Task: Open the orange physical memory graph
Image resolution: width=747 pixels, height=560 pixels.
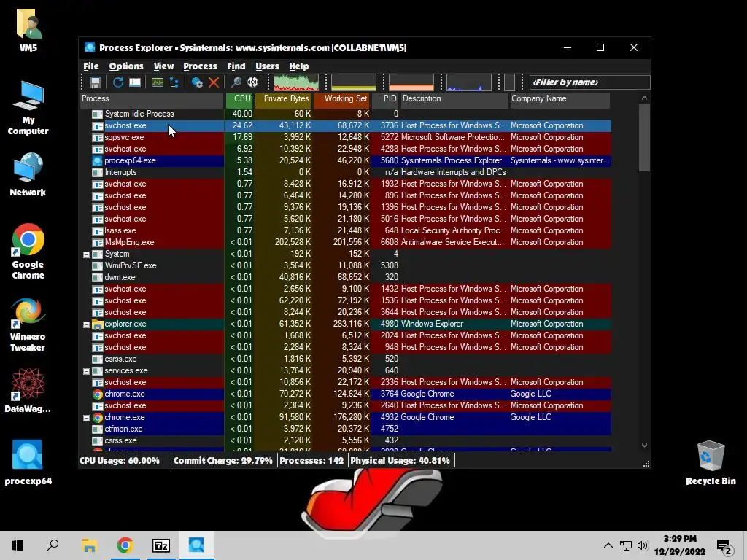Action: pyautogui.click(x=411, y=82)
